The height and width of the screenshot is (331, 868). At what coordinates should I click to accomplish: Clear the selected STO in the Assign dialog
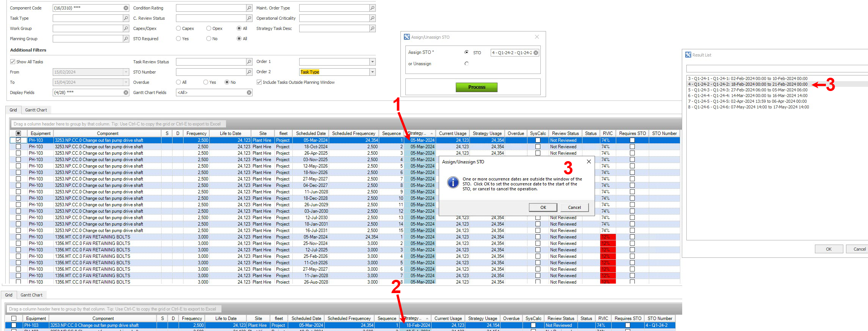(536, 53)
